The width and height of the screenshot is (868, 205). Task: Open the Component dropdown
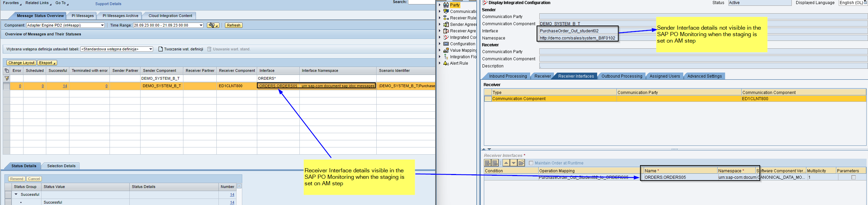point(102,25)
